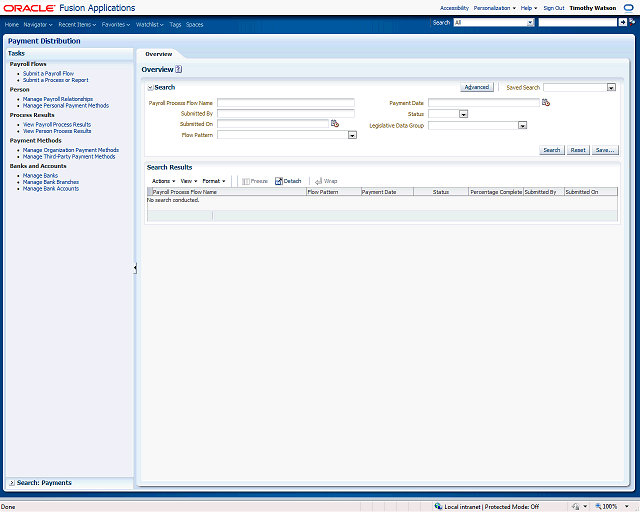Click the Payroll Process Flow Name field
The image size is (640, 512).
click(x=285, y=103)
